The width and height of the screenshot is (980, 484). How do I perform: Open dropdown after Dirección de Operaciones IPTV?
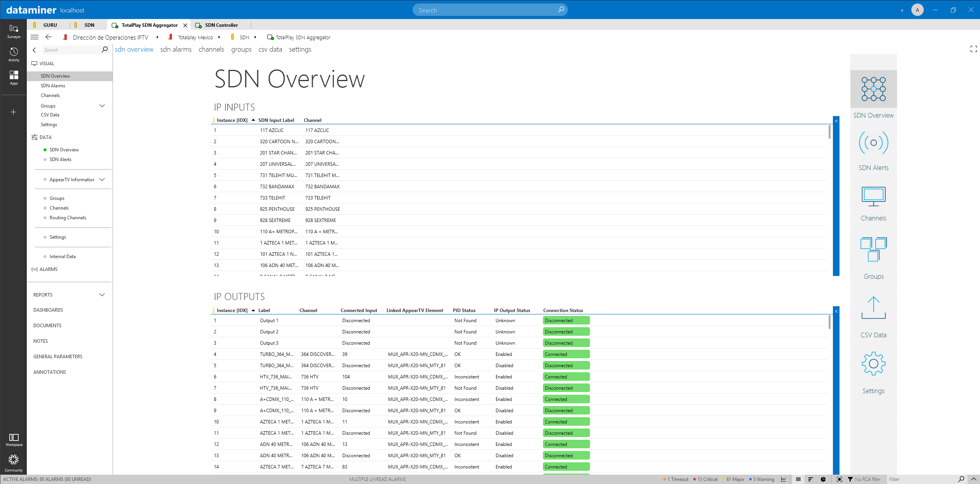pyautogui.click(x=157, y=37)
